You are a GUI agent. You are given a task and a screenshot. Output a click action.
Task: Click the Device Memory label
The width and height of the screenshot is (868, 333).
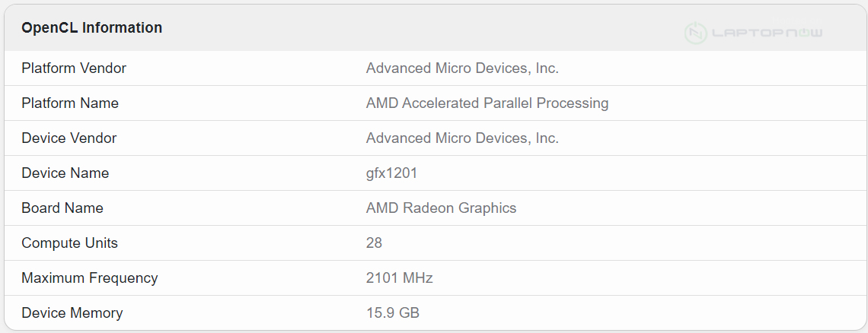point(72,313)
